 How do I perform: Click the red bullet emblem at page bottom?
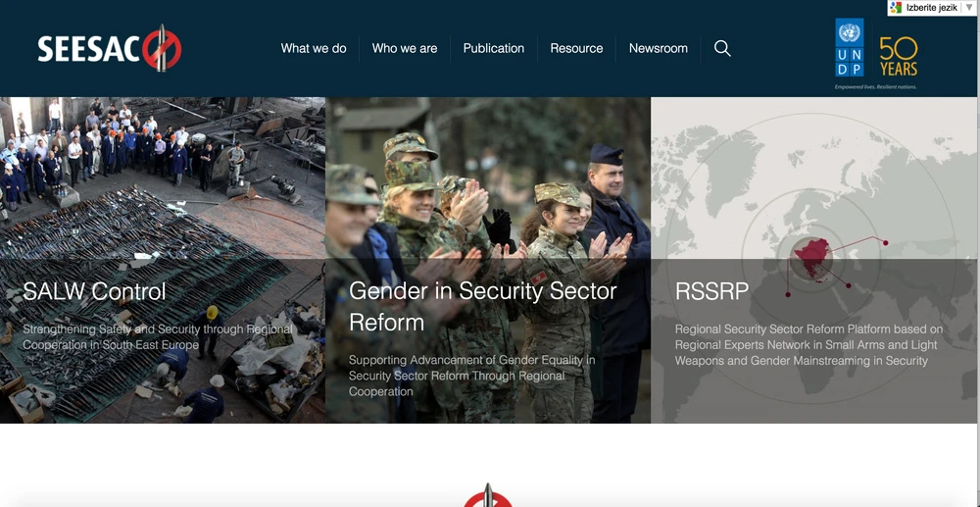coord(488,496)
